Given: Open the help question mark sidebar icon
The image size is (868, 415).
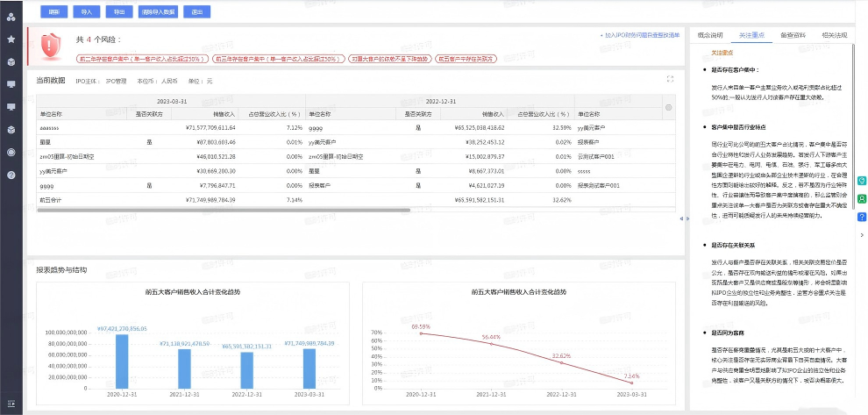Looking at the screenshot, I should (x=11, y=175).
